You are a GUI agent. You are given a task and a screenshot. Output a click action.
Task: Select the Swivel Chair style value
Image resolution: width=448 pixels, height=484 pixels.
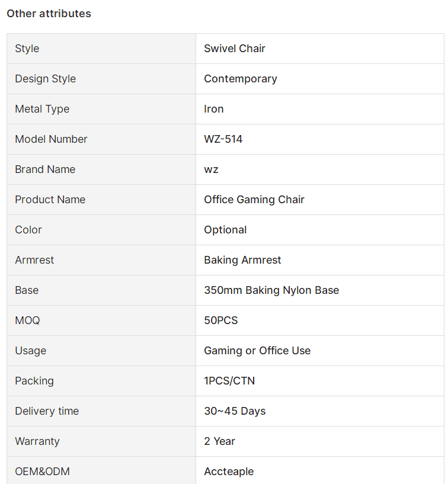tap(234, 49)
